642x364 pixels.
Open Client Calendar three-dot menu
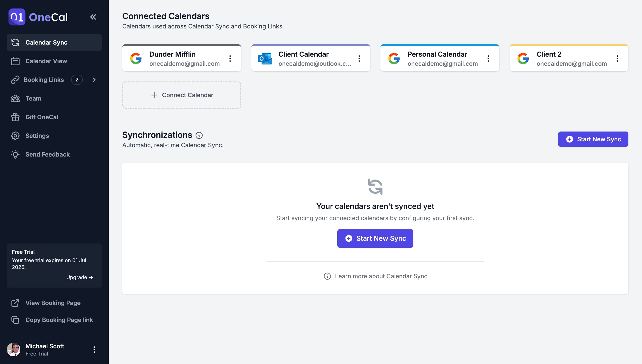[x=359, y=59]
